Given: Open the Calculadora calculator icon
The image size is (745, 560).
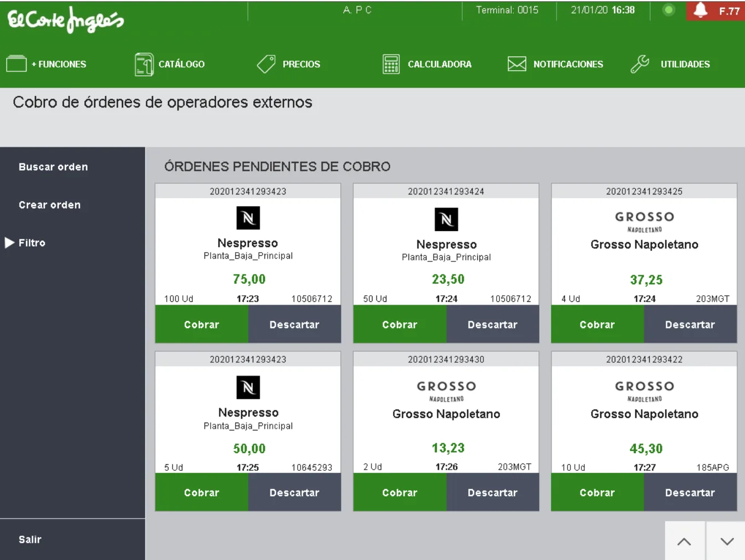Looking at the screenshot, I should [391, 64].
